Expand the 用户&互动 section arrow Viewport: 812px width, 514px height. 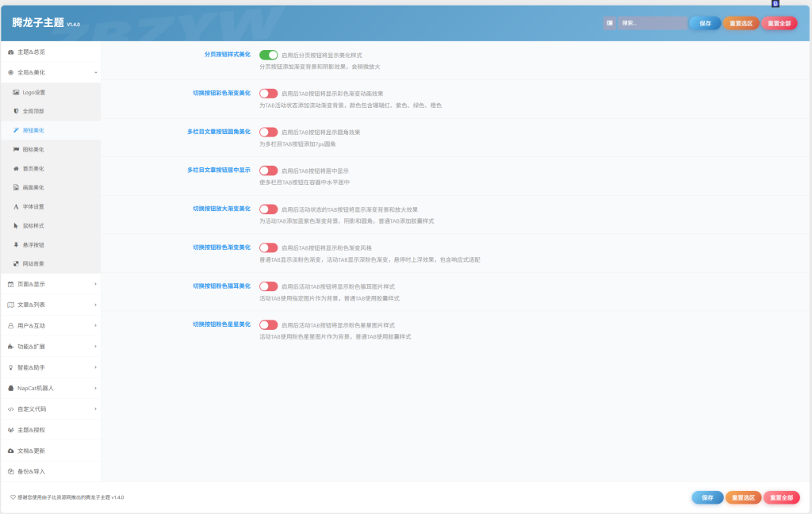(96, 325)
